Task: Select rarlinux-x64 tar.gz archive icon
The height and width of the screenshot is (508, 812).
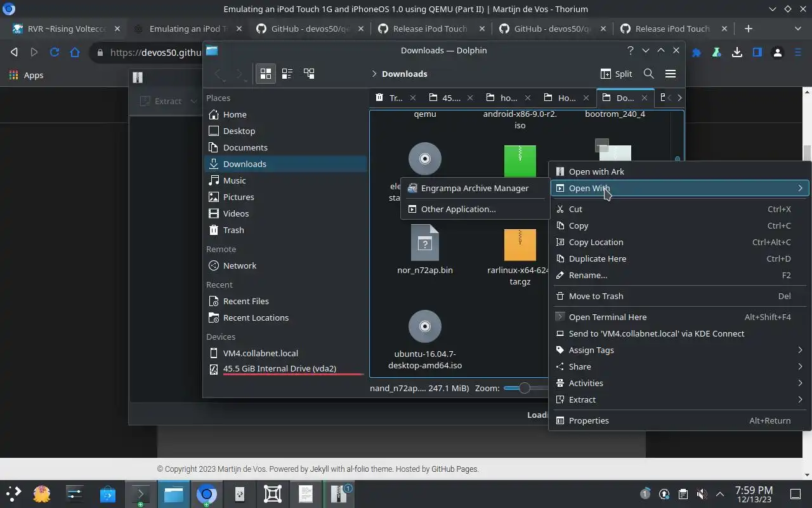Action: 520,244
